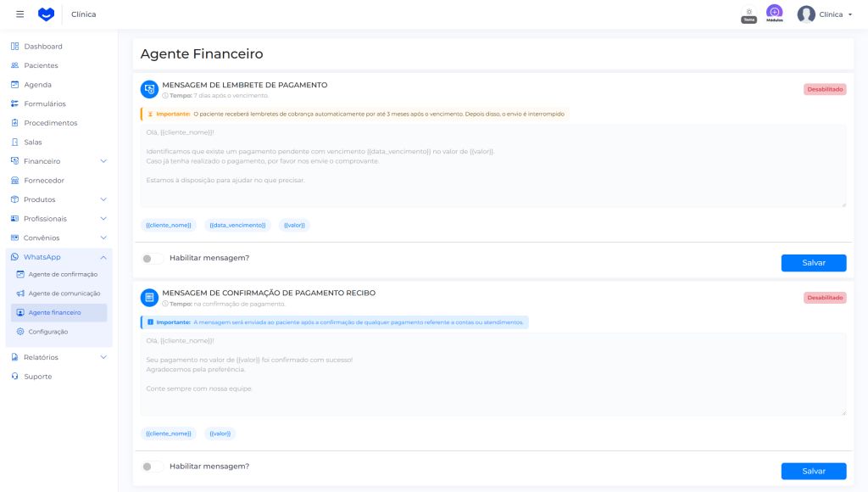Click the user avatar icon

click(x=806, y=14)
